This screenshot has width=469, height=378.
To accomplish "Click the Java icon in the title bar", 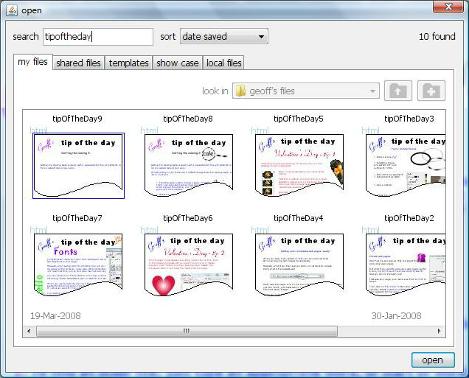I will coord(12,10).
